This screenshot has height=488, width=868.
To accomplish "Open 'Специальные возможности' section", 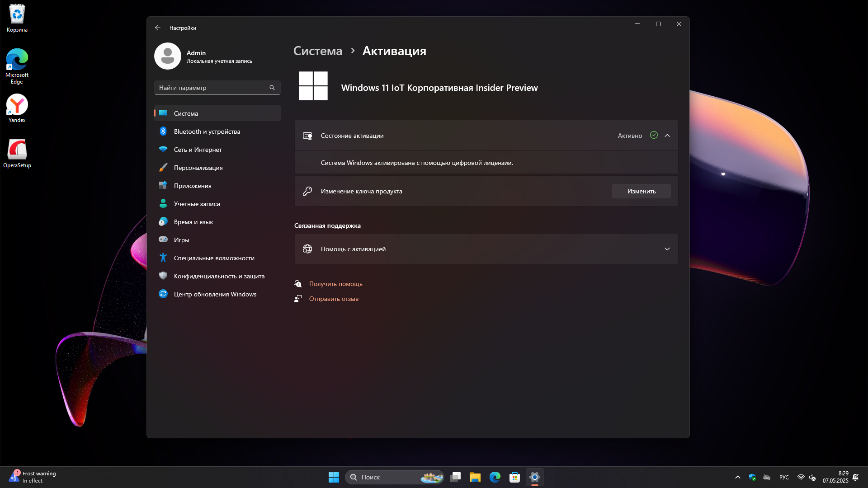I will click(x=217, y=258).
